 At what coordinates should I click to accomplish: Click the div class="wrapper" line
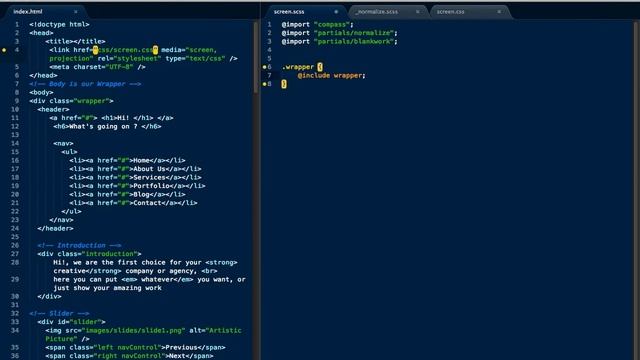point(71,101)
